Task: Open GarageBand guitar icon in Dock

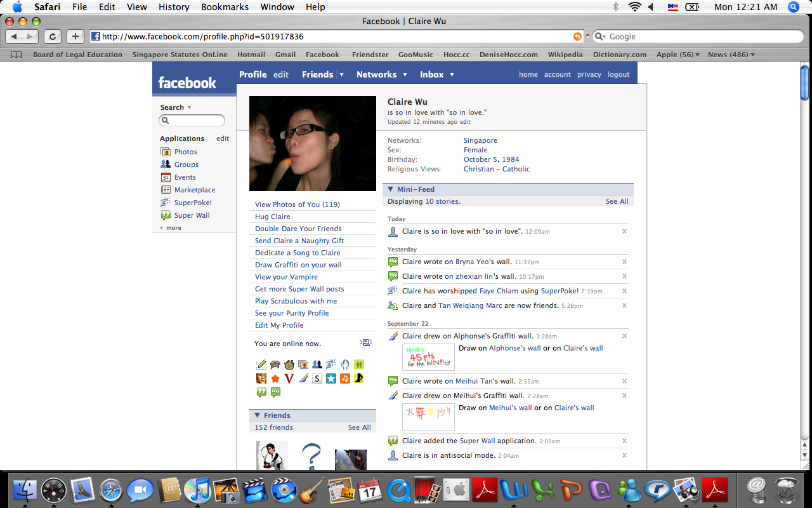Action: pos(312,490)
